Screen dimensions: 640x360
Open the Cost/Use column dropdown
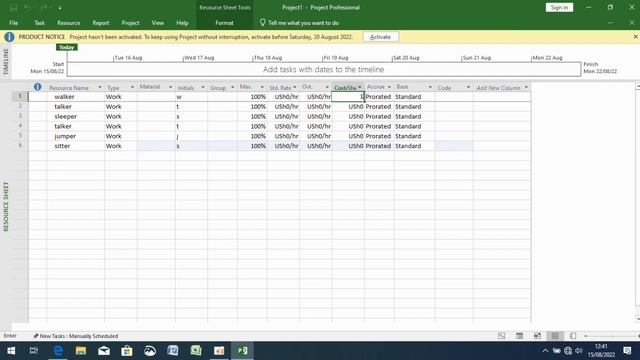(360, 87)
